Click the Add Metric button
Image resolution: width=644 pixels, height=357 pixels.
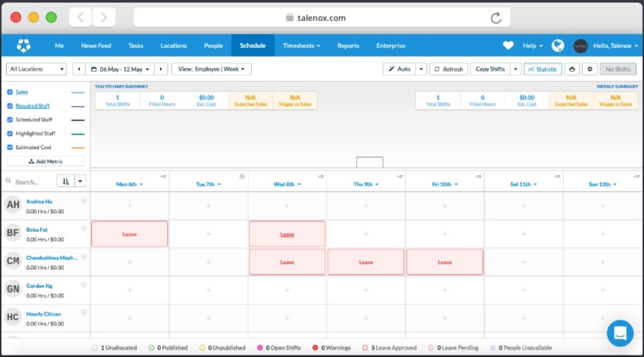(46, 161)
